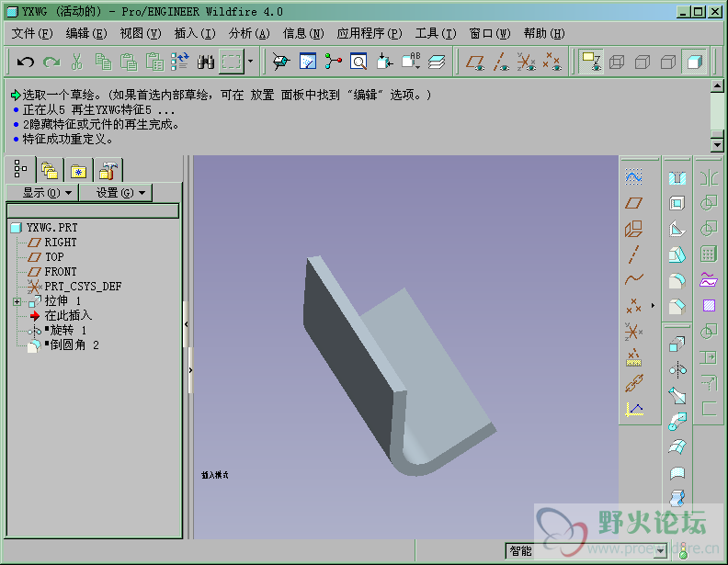This screenshot has height=565, width=728.
Task: Open the 视图(V) menu
Action: tap(141, 33)
